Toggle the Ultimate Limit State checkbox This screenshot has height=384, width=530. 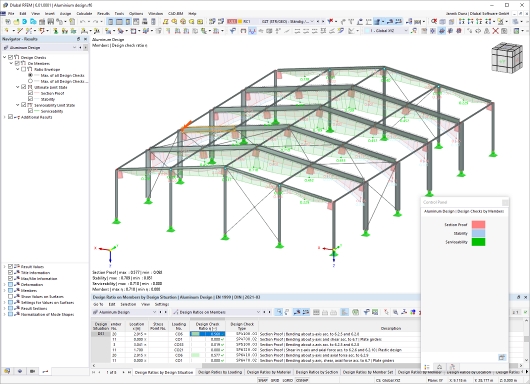(24, 87)
